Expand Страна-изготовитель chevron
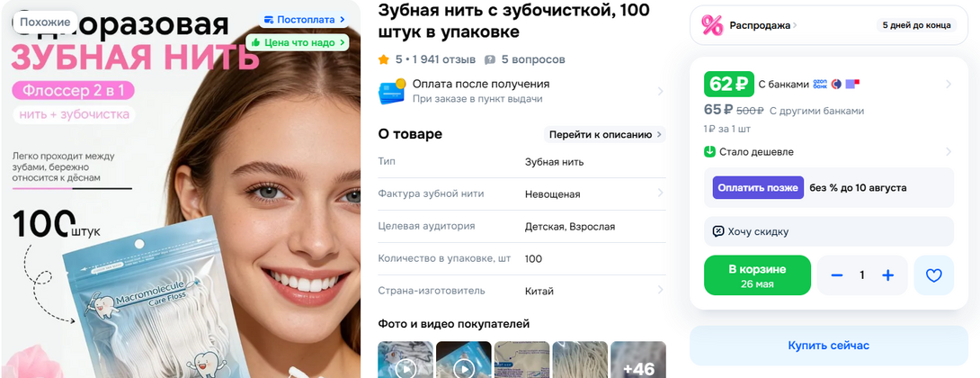Screen dimensions: 980x378 [660, 291]
